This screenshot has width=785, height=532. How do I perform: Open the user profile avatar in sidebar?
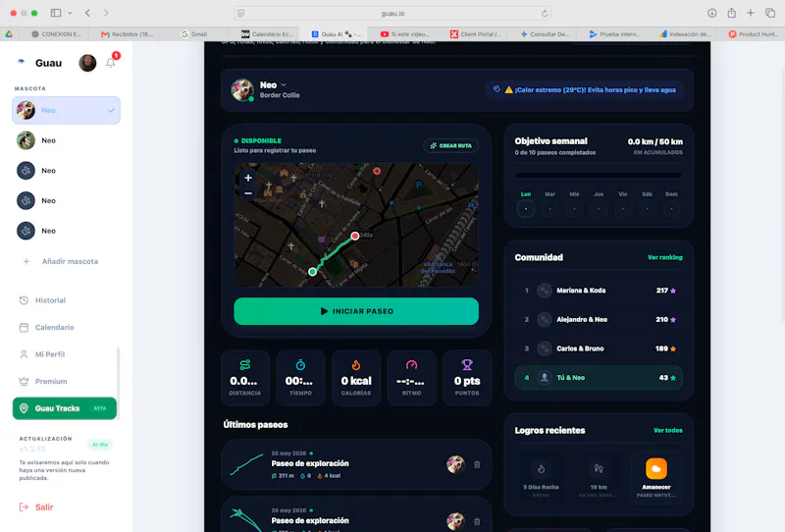coord(87,63)
